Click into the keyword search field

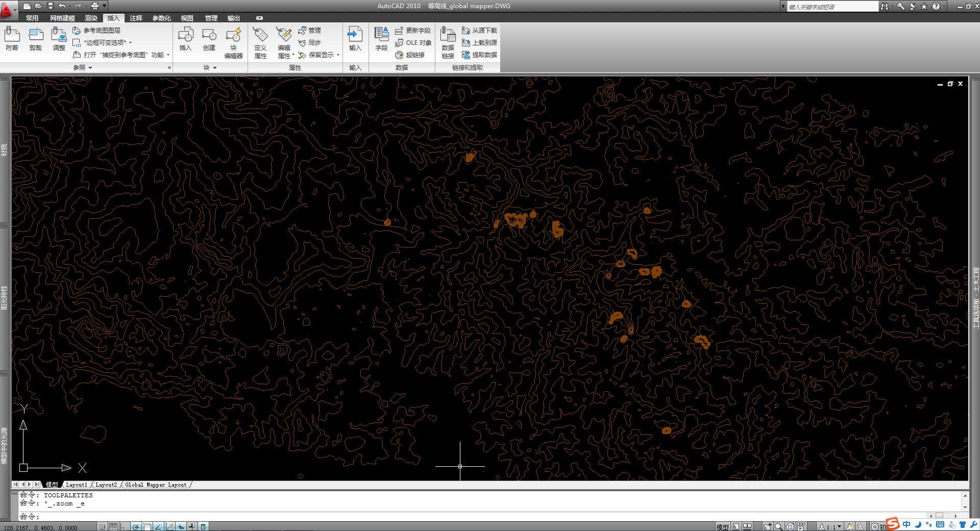point(832,7)
